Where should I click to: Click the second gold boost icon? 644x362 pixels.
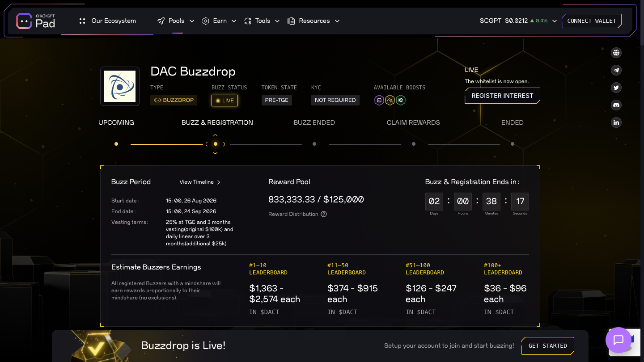coord(390,100)
